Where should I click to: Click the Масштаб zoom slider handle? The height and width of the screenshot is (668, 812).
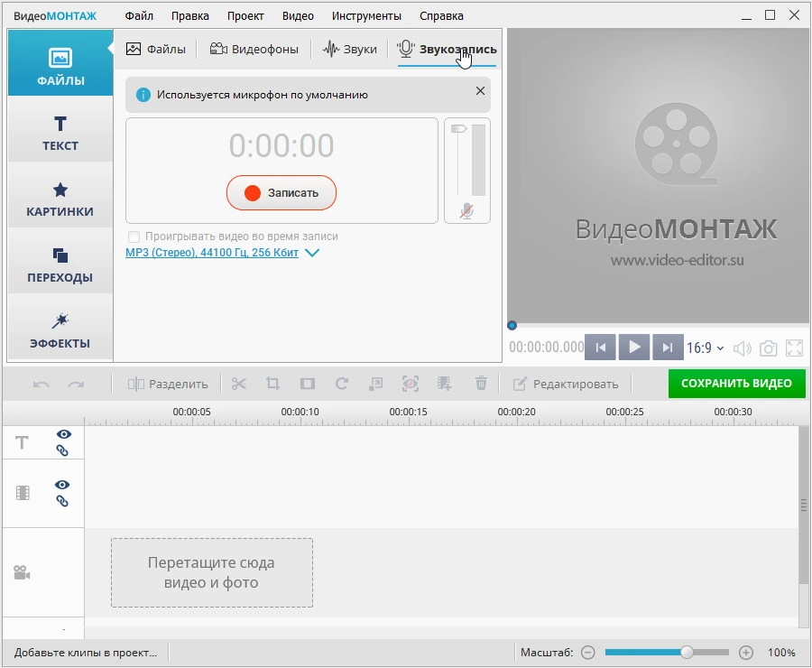687,653
